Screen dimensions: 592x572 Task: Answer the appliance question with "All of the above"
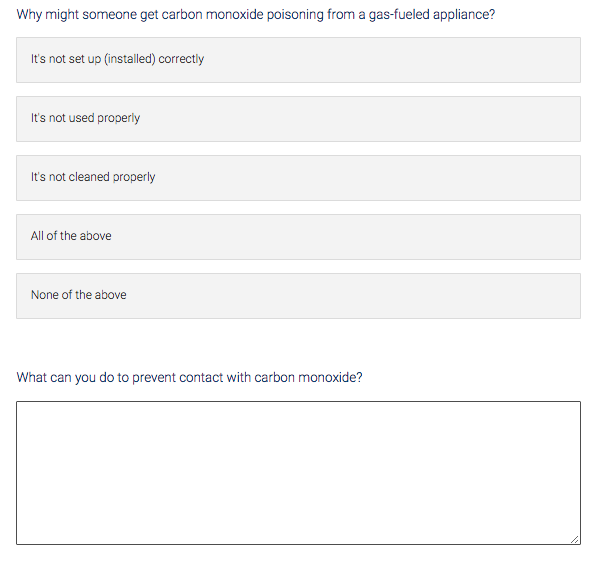[x=298, y=237]
